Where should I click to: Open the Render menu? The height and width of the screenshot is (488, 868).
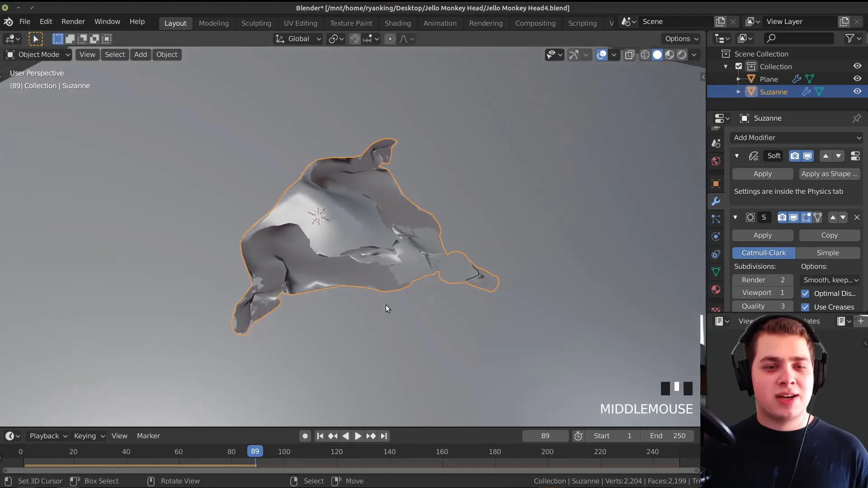[73, 22]
